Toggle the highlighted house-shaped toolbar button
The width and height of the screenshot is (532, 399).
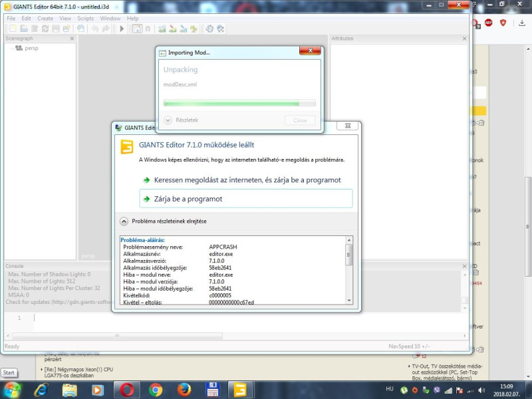pyautogui.click(x=137, y=29)
